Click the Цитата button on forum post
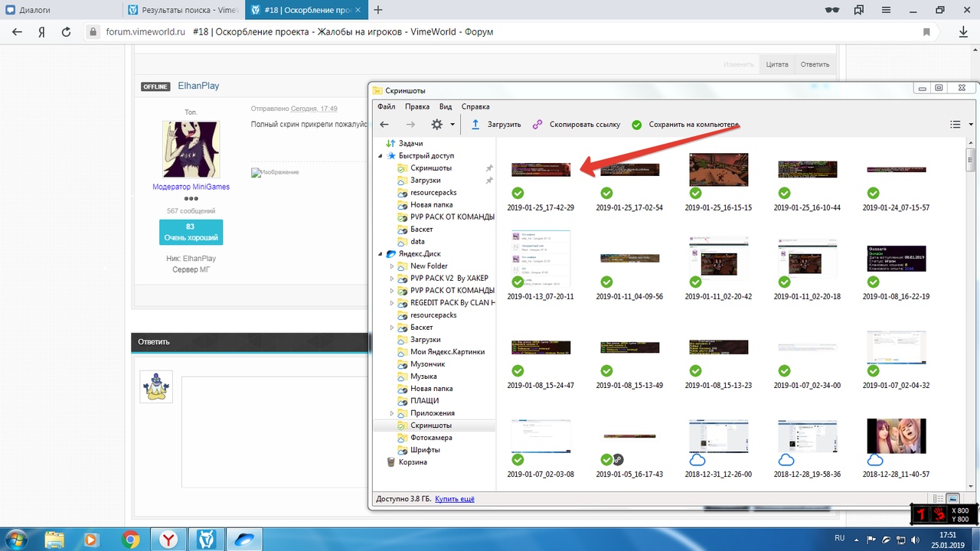 776,64
